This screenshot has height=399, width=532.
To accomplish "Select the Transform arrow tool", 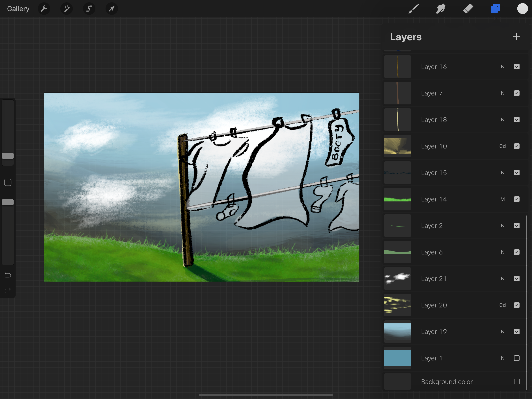I will 112,9.
